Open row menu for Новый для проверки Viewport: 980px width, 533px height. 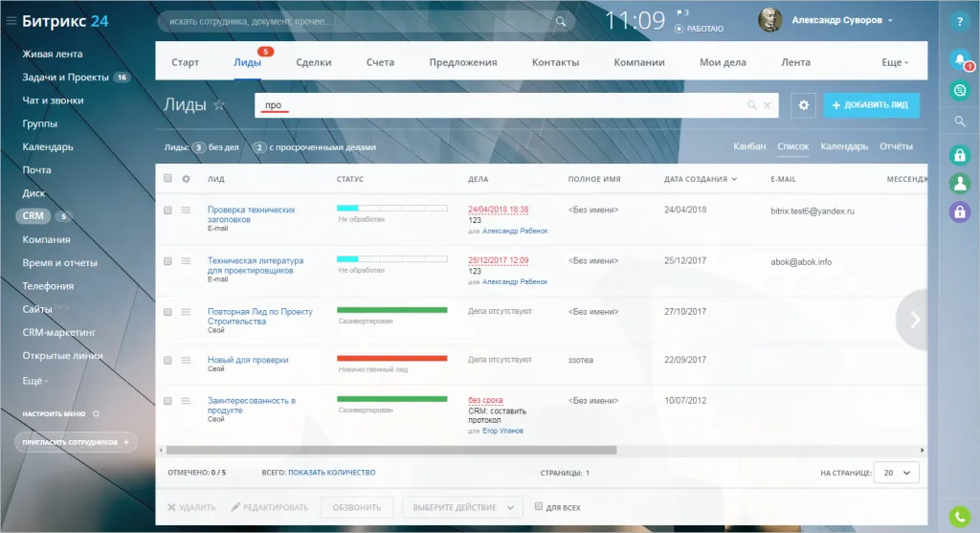click(187, 360)
